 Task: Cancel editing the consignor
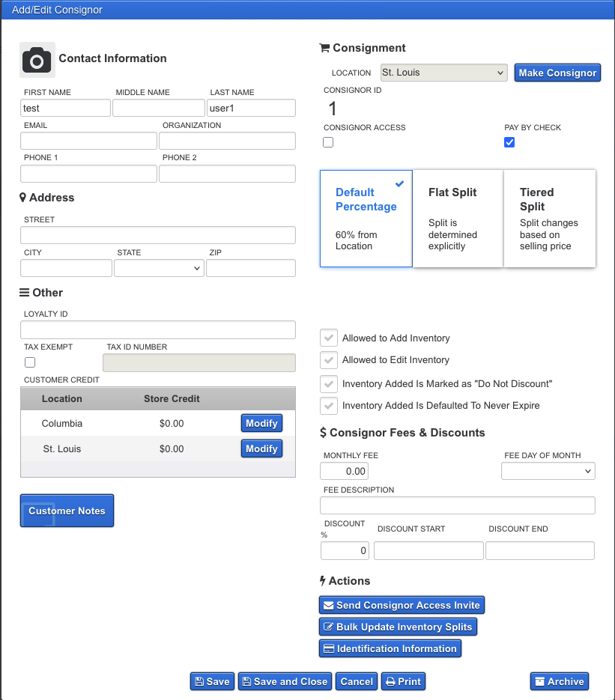click(x=357, y=682)
